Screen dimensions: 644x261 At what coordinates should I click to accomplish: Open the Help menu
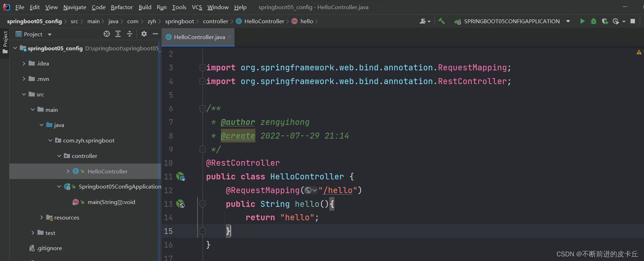pos(240,7)
